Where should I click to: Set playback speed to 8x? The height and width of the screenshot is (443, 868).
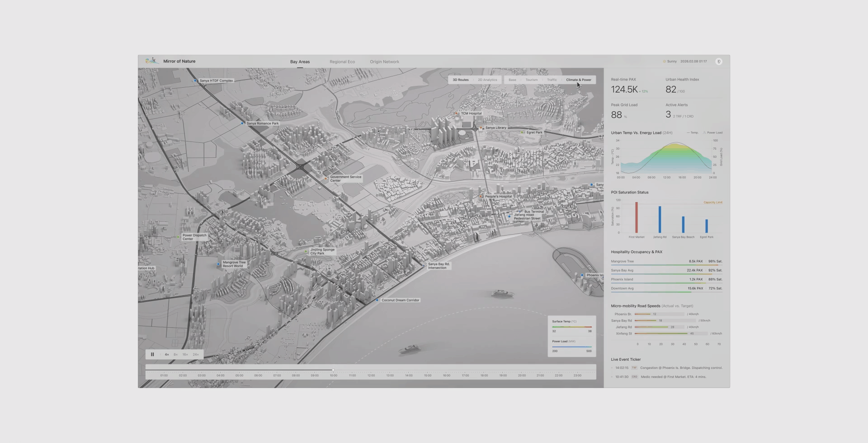coord(175,355)
